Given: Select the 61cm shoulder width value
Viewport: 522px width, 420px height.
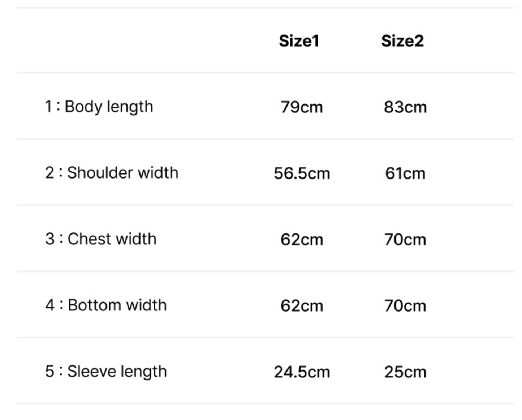Looking at the screenshot, I should click(x=405, y=173).
